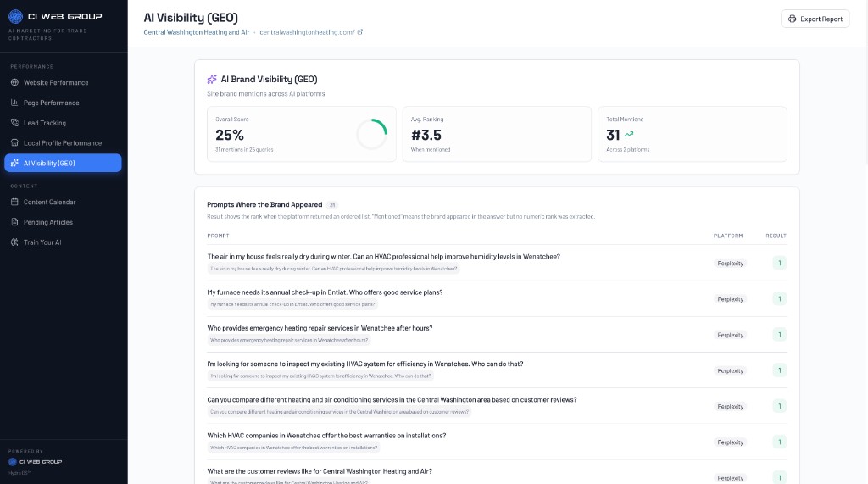Click rank 1 result in customer reviews comparison row
The height and width of the screenshot is (484, 868).
click(780, 406)
